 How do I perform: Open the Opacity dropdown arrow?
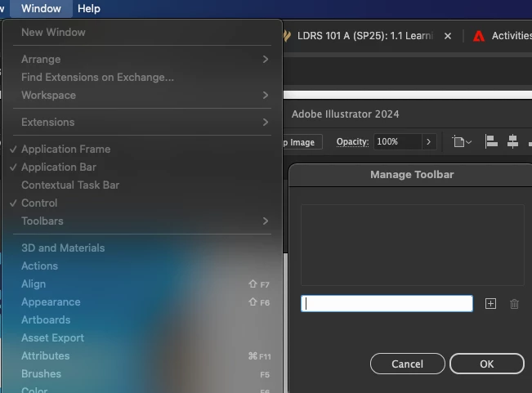tap(428, 141)
